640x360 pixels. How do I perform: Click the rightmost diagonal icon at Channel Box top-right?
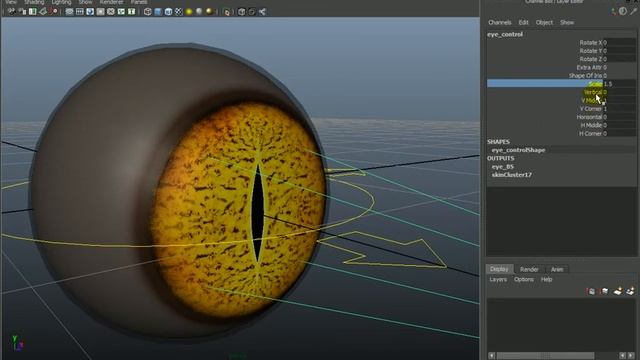tap(633, 11)
